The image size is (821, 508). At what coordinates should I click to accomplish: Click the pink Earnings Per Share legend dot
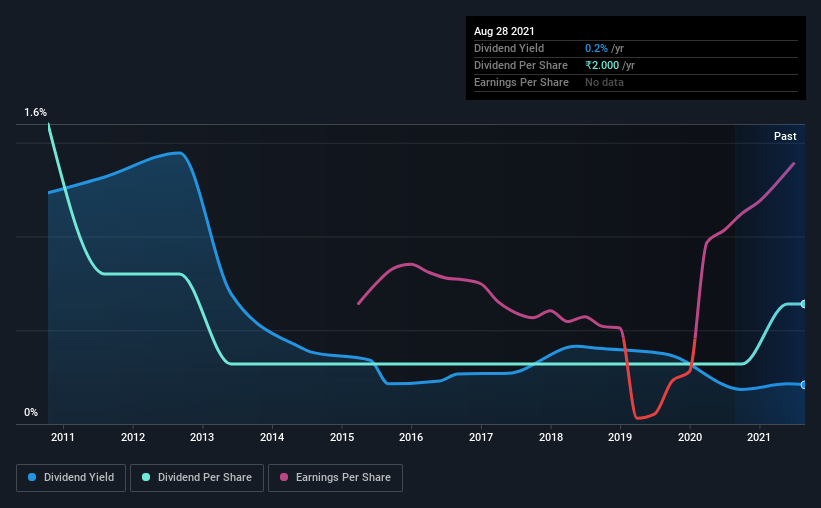click(284, 477)
